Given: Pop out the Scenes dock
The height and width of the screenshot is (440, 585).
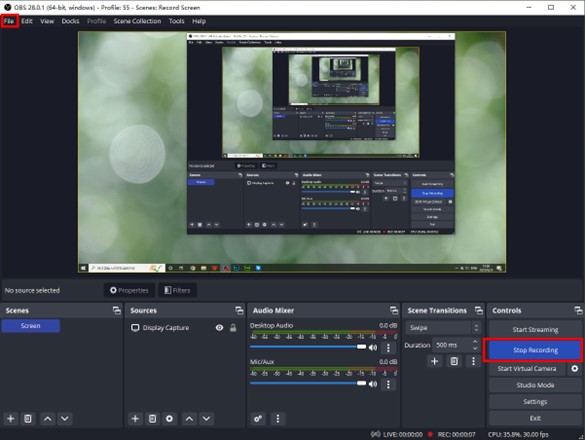Looking at the screenshot, I should coord(117,310).
